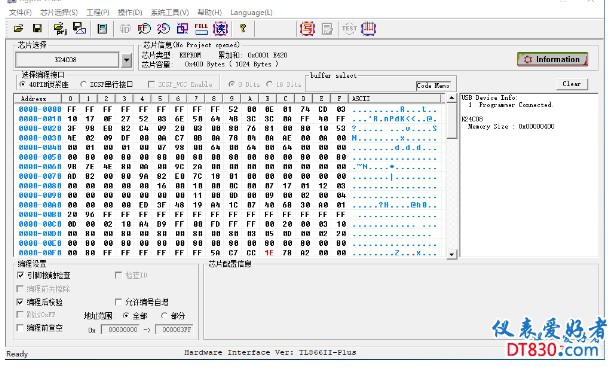Open the 操作(D) menu
The image size is (614, 367).
(130, 13)
